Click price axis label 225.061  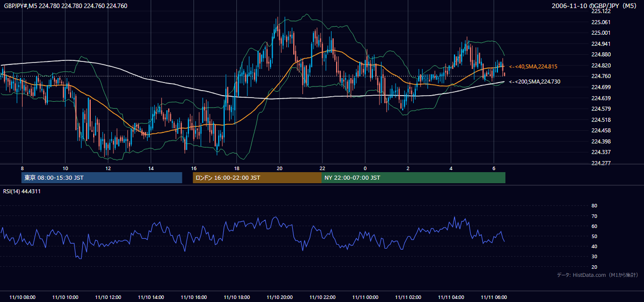601,22
